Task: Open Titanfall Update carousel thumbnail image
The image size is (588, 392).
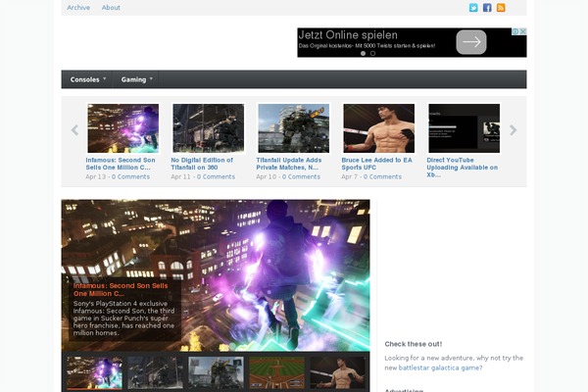Action: click(294, 128)
